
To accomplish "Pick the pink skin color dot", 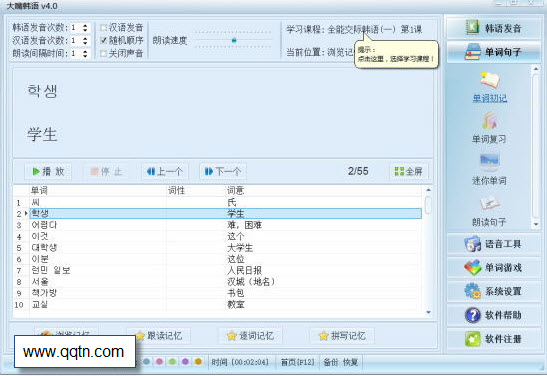I will 159,362.
